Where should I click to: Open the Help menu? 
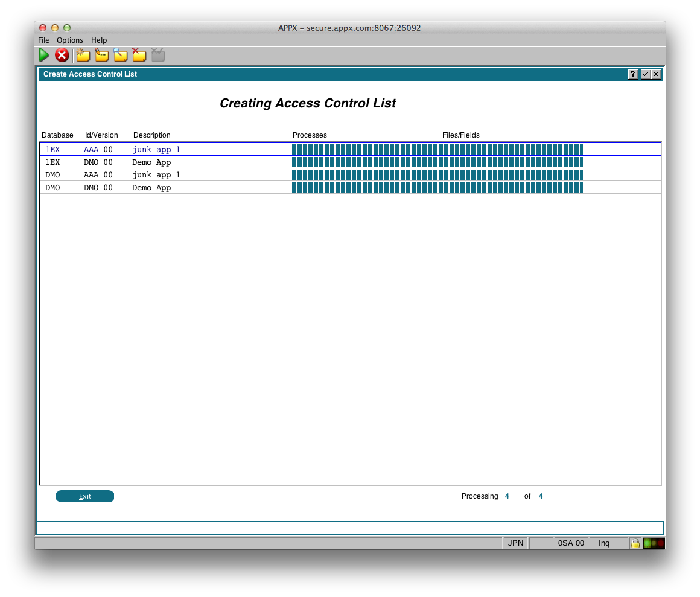tap(99, 40)
